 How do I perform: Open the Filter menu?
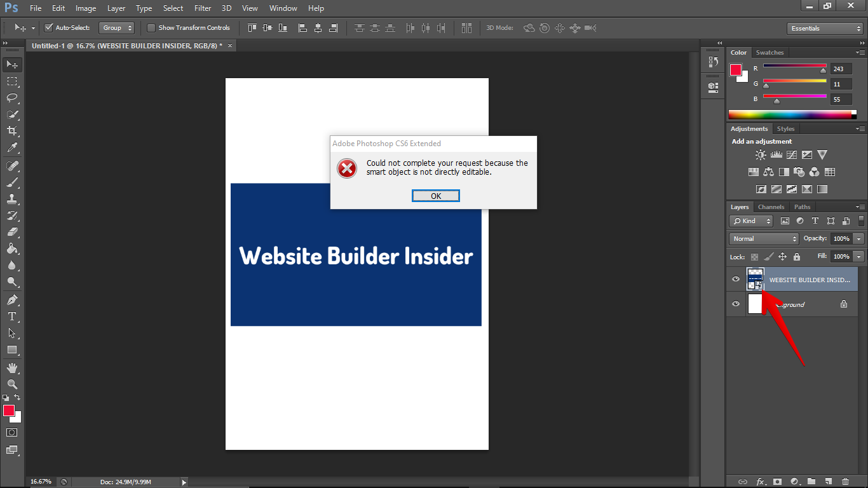tap(203, 8)
